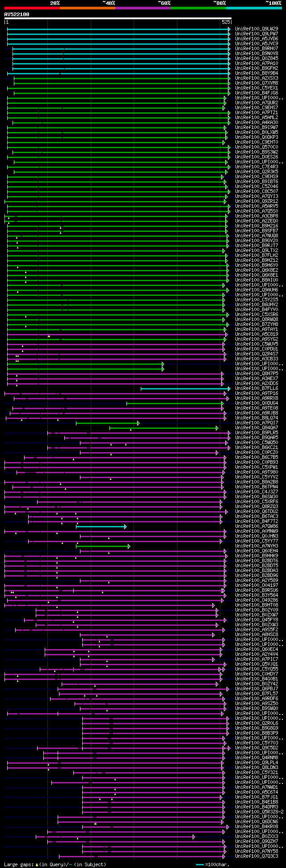Select the UniRef100_B9I9W7 label
Screen dimensions: 286x868
tap(257, 127)
